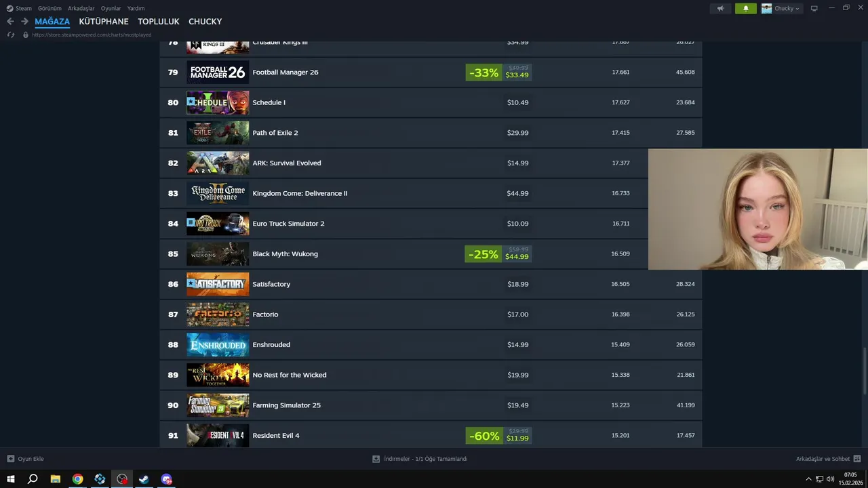Show hidden tray icons chevron
868x488 pixels.
click(x=808, y=479)
